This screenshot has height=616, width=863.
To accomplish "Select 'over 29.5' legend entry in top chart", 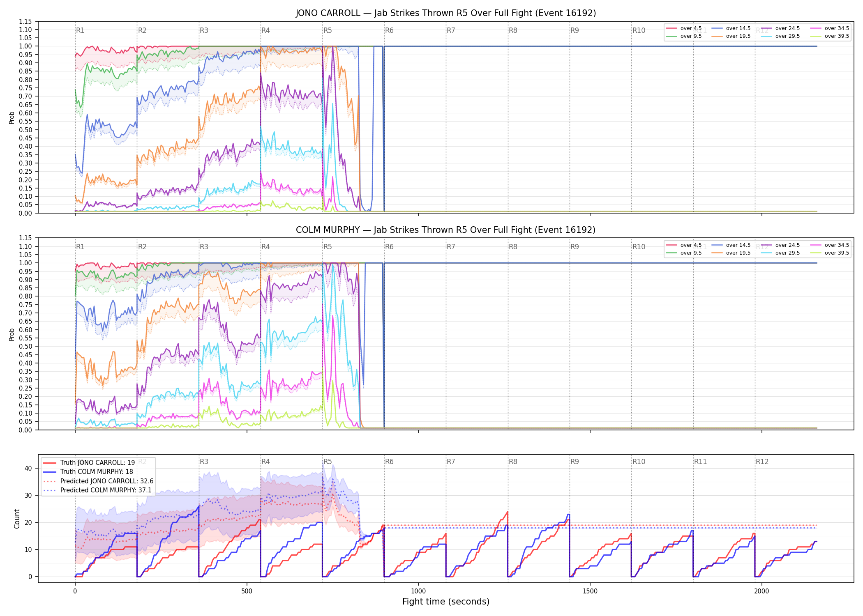I will pos(780,36).
